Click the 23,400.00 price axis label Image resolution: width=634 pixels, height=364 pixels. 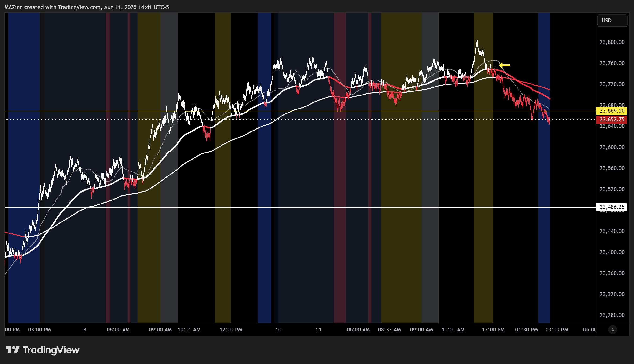[x=612, y=252]
